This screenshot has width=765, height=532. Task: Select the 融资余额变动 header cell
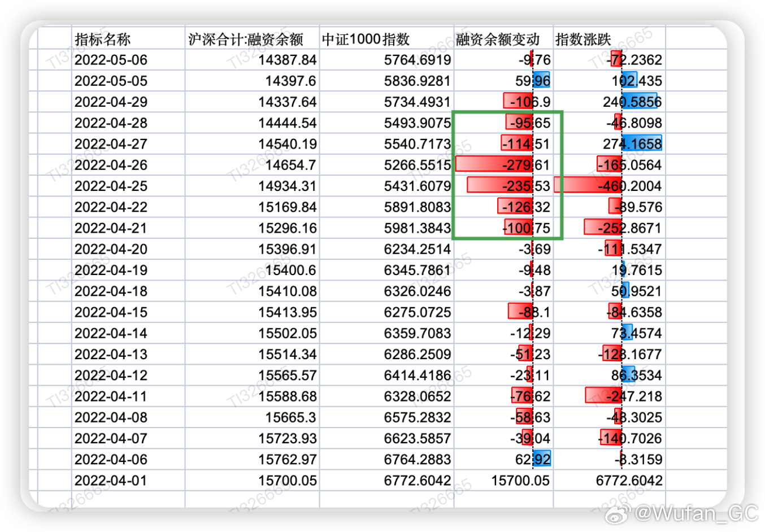(x=503, y=39)
